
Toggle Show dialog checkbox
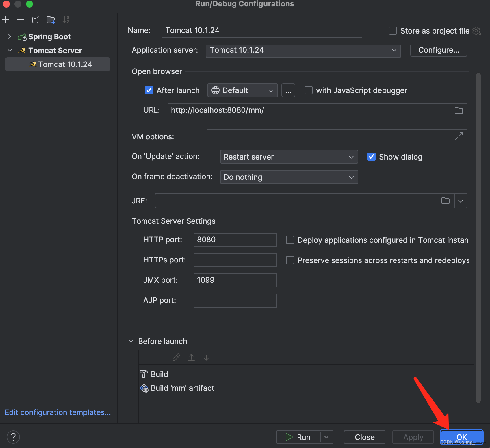tap(372, 157)
